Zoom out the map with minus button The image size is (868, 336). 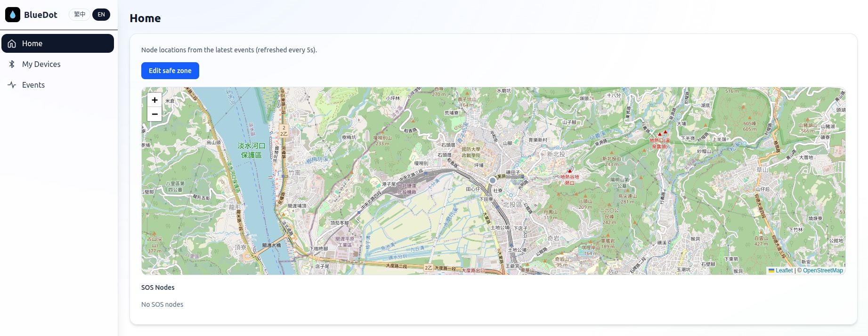(154, 114)
